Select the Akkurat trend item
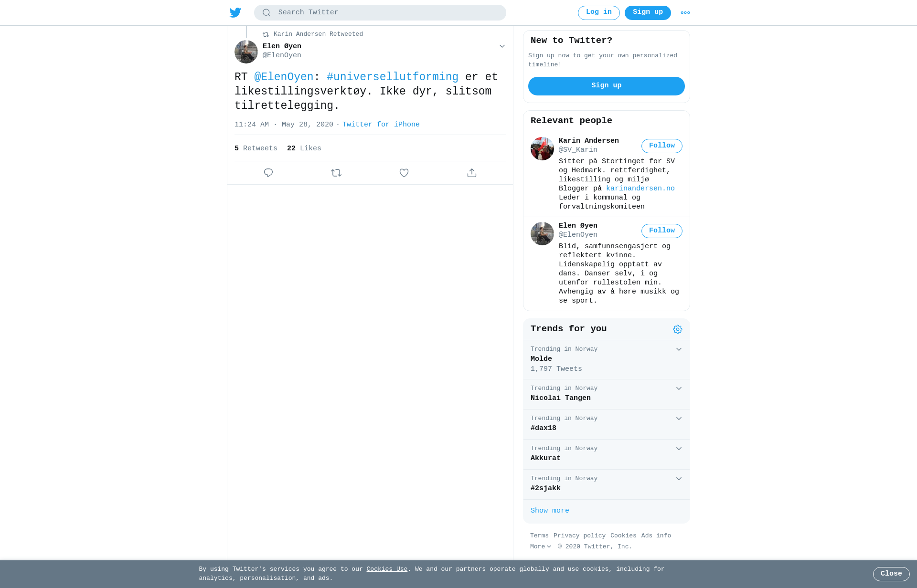 coord(607,454)
